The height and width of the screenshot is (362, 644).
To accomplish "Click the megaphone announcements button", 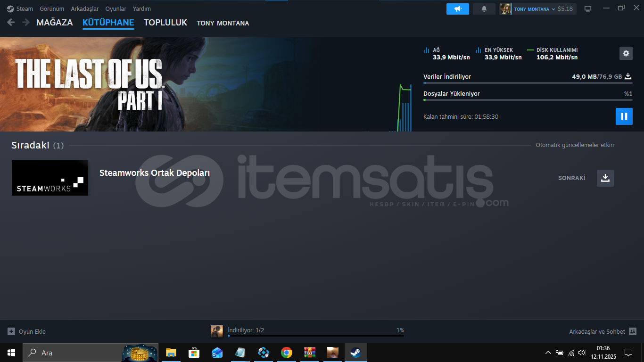I will 458,9.
